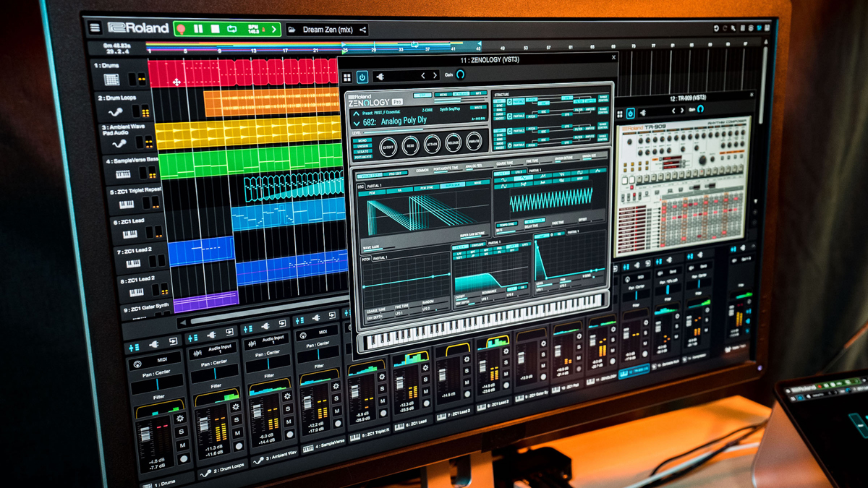Viewport: 868px width, 488px height.
Task: Select the PCM oscillator type
Action: [x=372, y=192]
